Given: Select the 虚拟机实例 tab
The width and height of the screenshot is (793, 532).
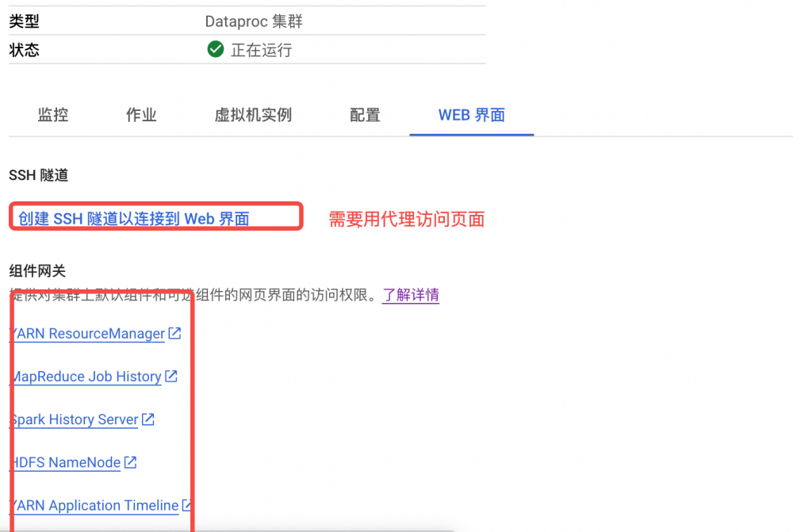Looking at the screenshot, I should click(x=253, y=115).
